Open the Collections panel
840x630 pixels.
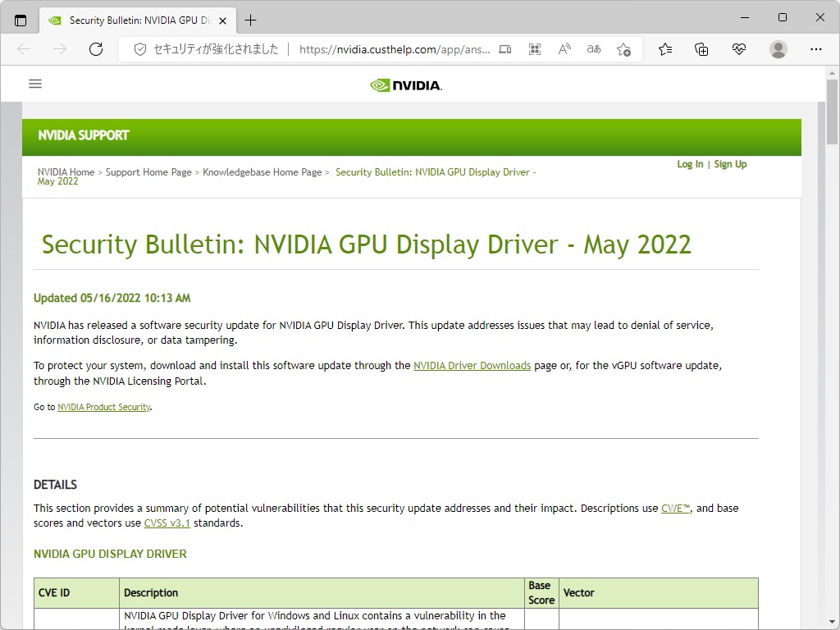click(701, 49)
